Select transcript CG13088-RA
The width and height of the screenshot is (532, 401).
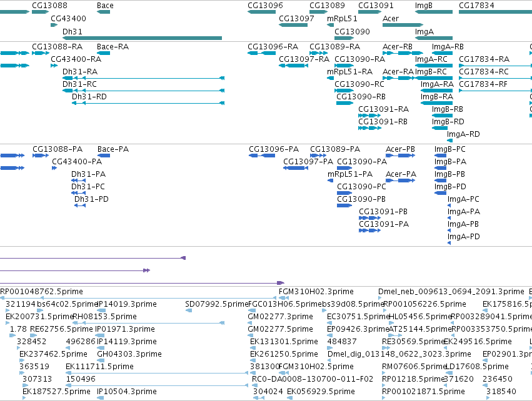[x=57, y=46]
